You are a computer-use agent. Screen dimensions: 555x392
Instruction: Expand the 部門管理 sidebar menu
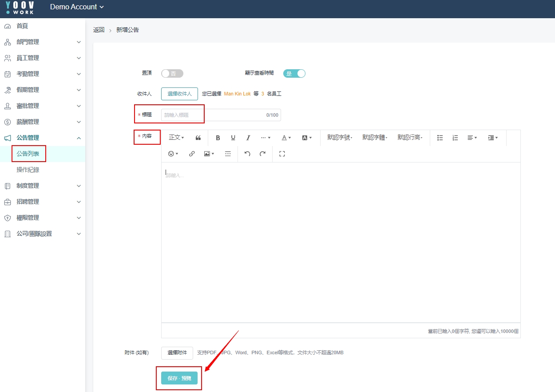(43, 42)
